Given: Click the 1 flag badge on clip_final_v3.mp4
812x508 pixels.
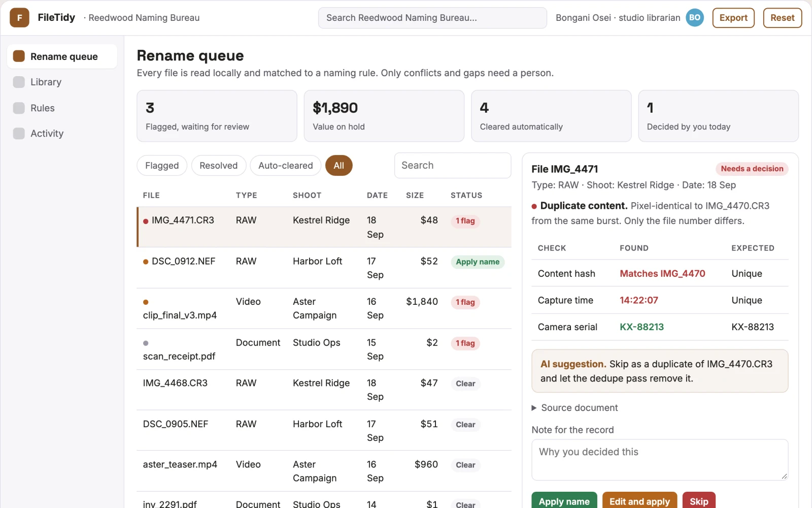Looking at the screenshot, I should pyautogui.click(x=465, y=302).
